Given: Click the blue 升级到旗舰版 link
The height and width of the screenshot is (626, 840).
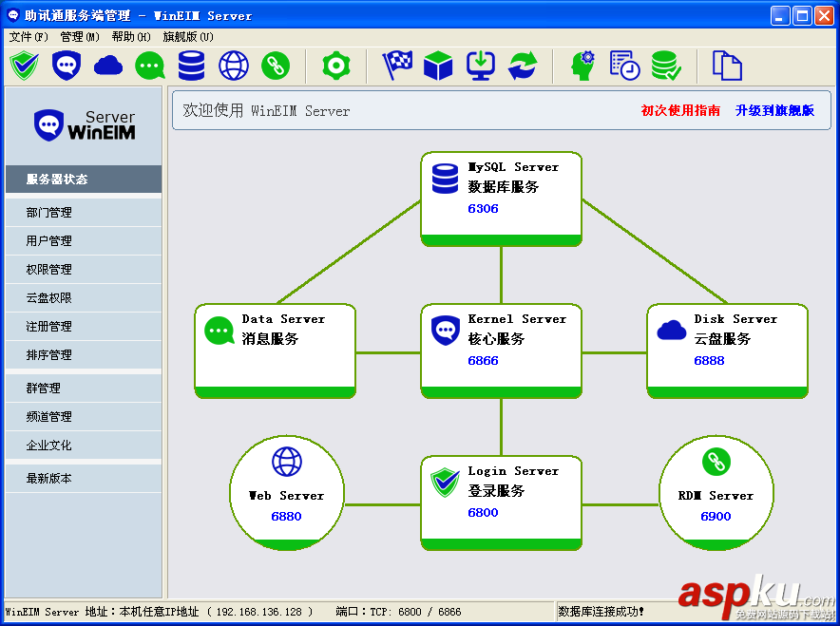Looking at the screenshot, I should [x=774, y=110].
